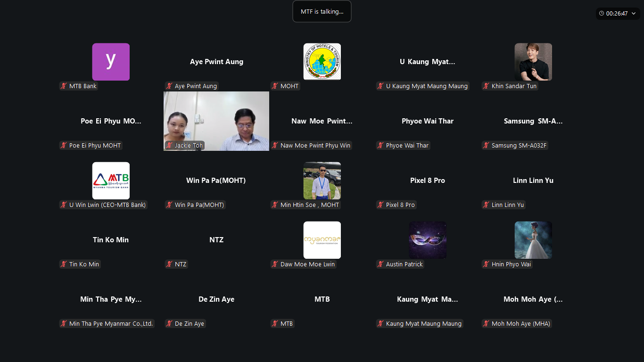Select Myanmar Tourism Federation logo avatar
The image size is (644, 362).
tap(322, 240)
